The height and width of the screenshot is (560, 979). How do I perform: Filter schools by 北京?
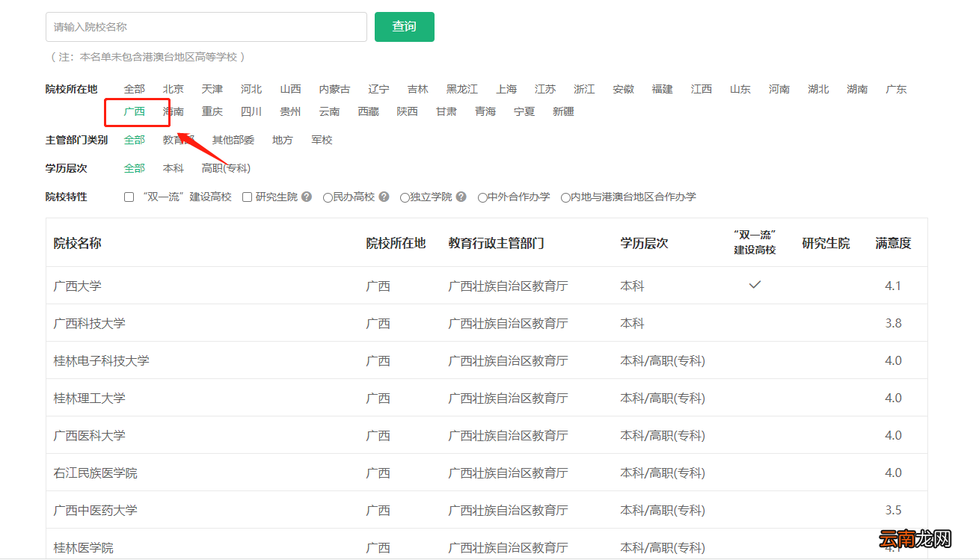point(174,89)
